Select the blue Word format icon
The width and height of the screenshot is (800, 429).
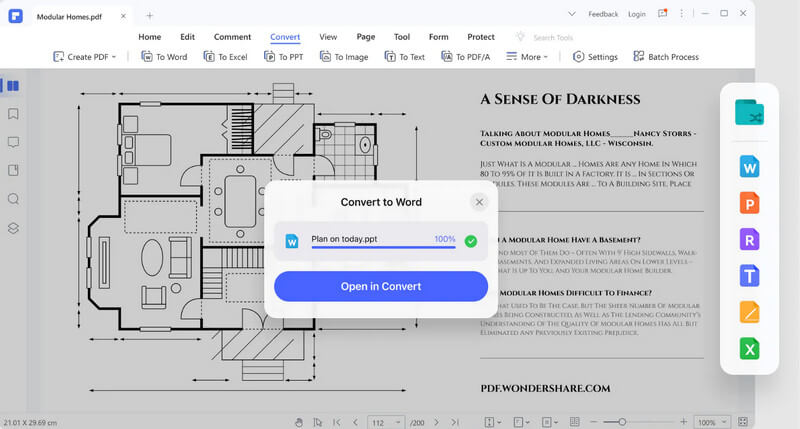(x=749, y=167)
